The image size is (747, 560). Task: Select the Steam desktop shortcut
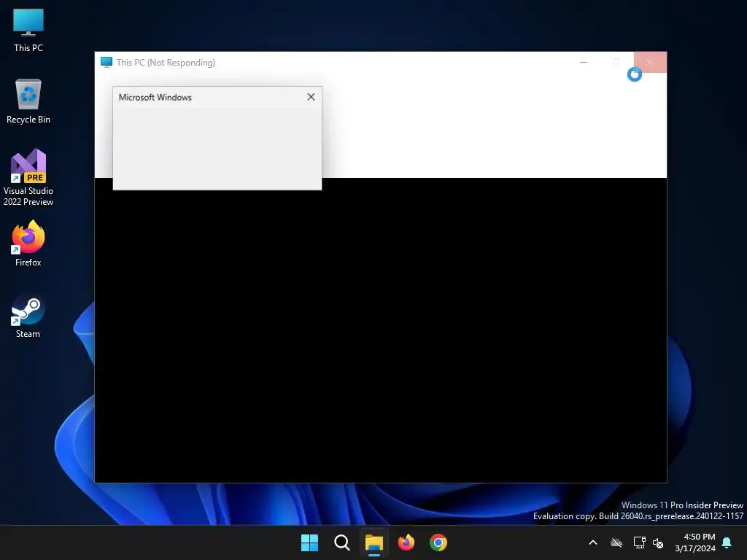[x=28, y=316]
